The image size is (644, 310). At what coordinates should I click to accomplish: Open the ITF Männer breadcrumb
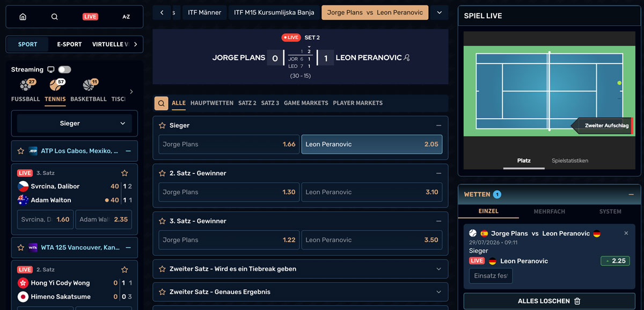(204, 13)
